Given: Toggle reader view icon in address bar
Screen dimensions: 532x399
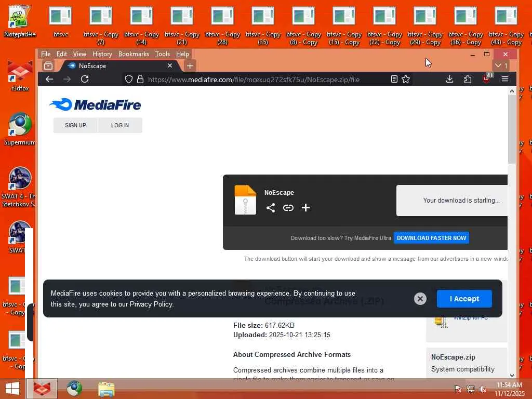Looking at the screenshot, I should click(394, 79).
